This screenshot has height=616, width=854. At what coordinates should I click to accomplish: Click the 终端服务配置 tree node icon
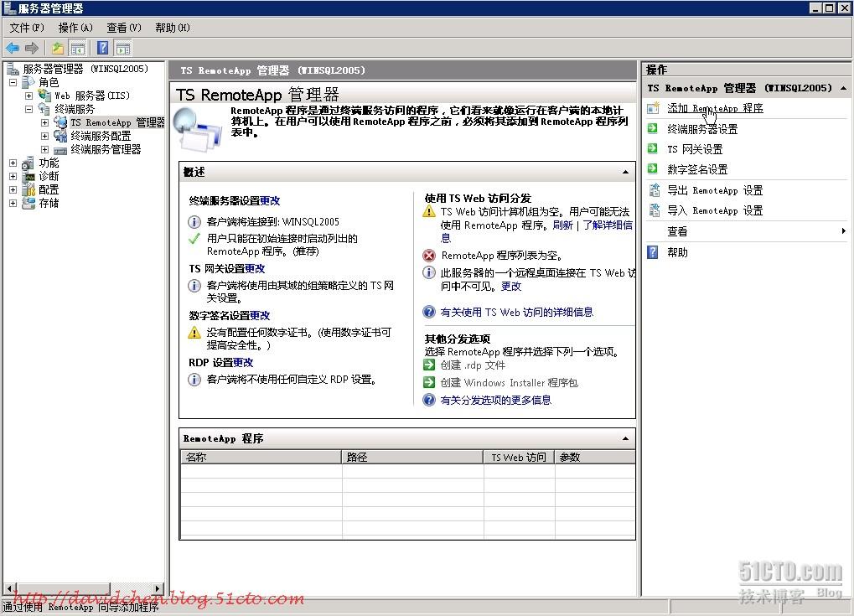pos(60,136)
